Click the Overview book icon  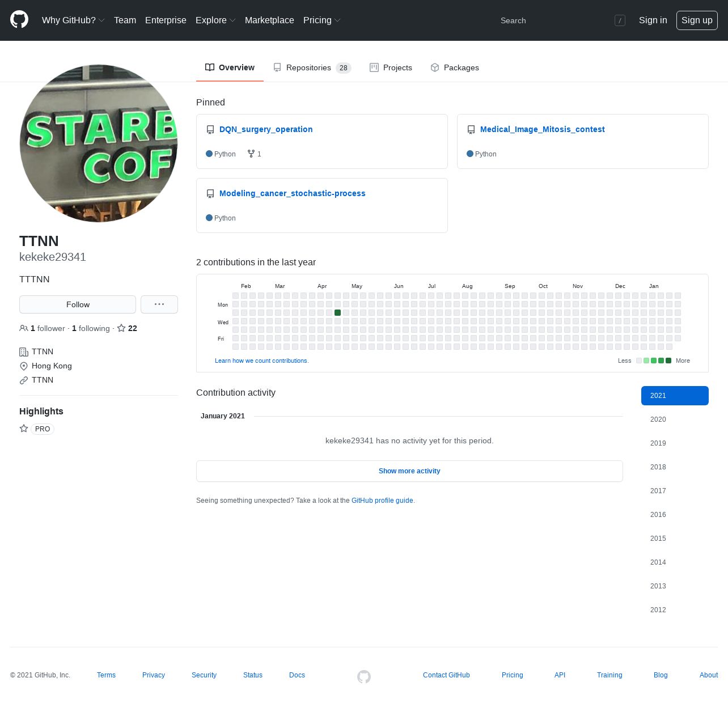(210, 67)
